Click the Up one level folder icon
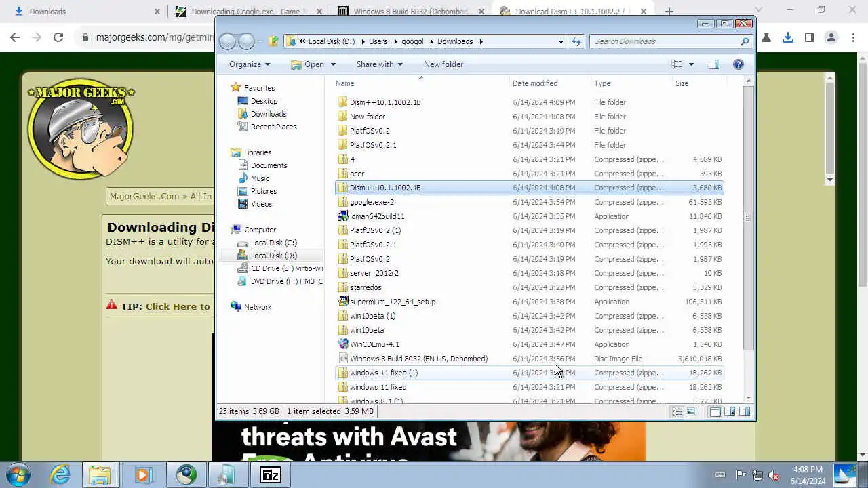This screenshot has width=868, height=488. click(273, 41)
